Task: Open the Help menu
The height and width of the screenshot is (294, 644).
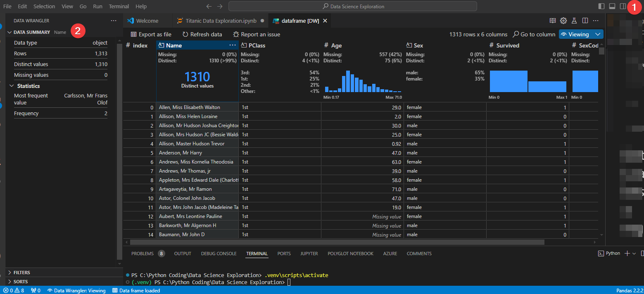Action: [x=141, y=6]
